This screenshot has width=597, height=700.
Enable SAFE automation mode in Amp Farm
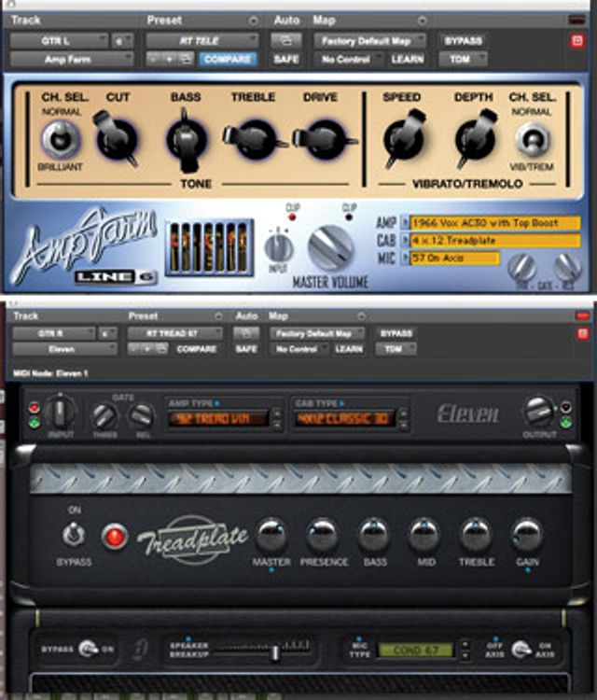(x=286, y=59)
